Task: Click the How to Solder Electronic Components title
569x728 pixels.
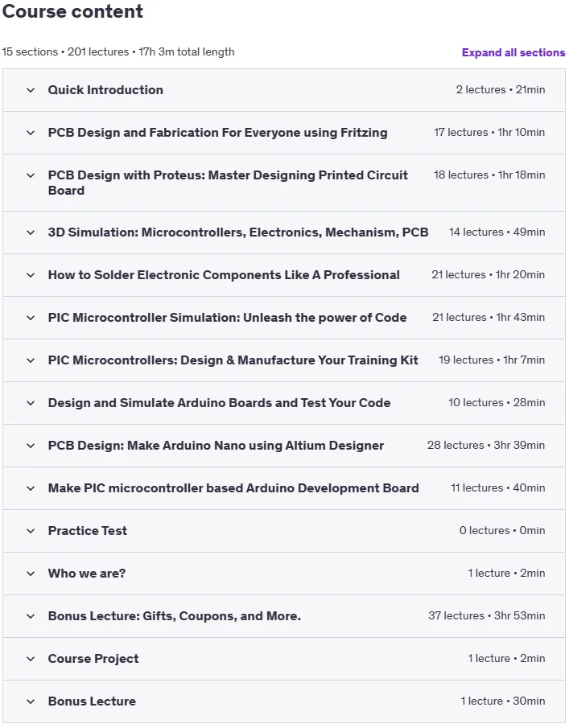Action: point(224,275)
